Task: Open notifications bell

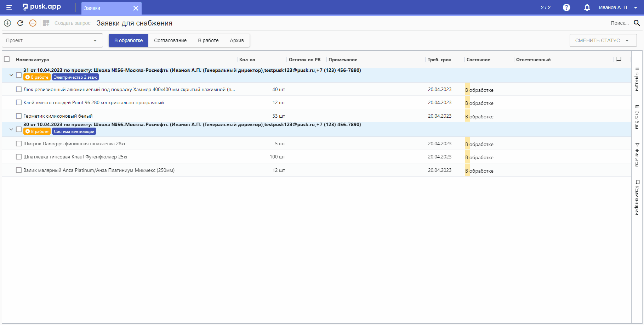Action: 587,7
